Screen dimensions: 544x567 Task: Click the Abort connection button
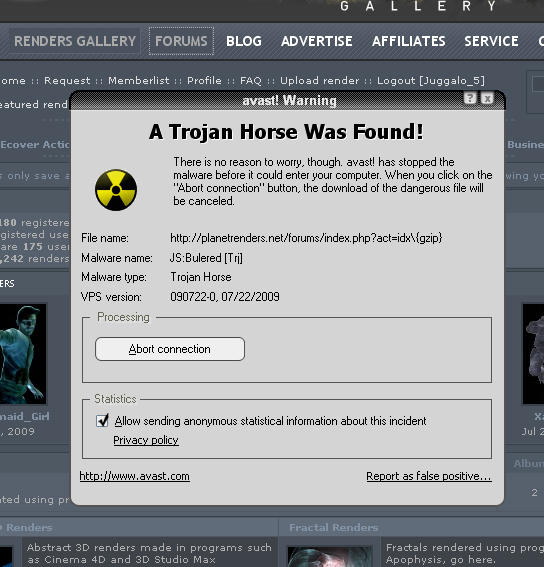170,349
